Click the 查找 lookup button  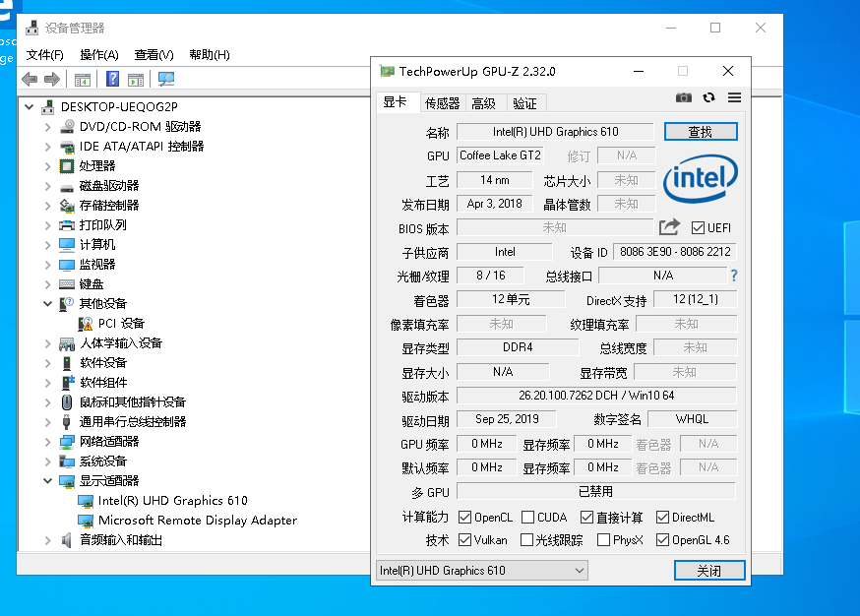(x=701, y=132)
